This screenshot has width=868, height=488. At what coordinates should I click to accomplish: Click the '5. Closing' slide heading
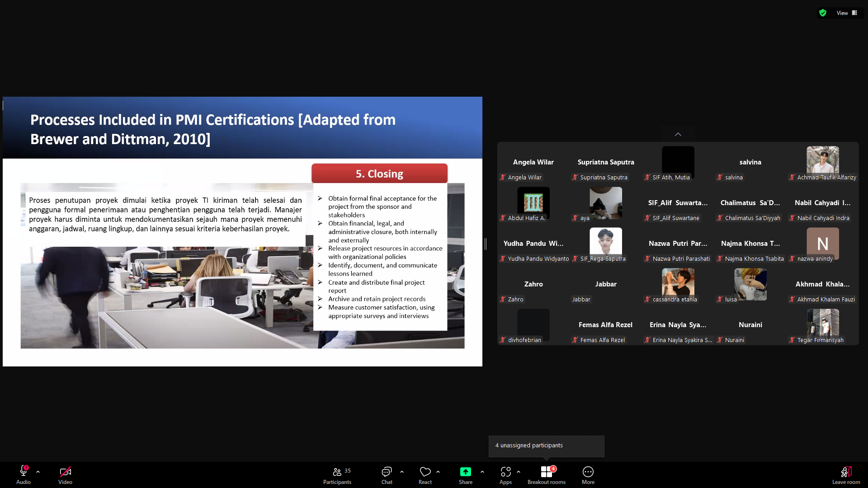pyautogui.click(x=379, y=174)
